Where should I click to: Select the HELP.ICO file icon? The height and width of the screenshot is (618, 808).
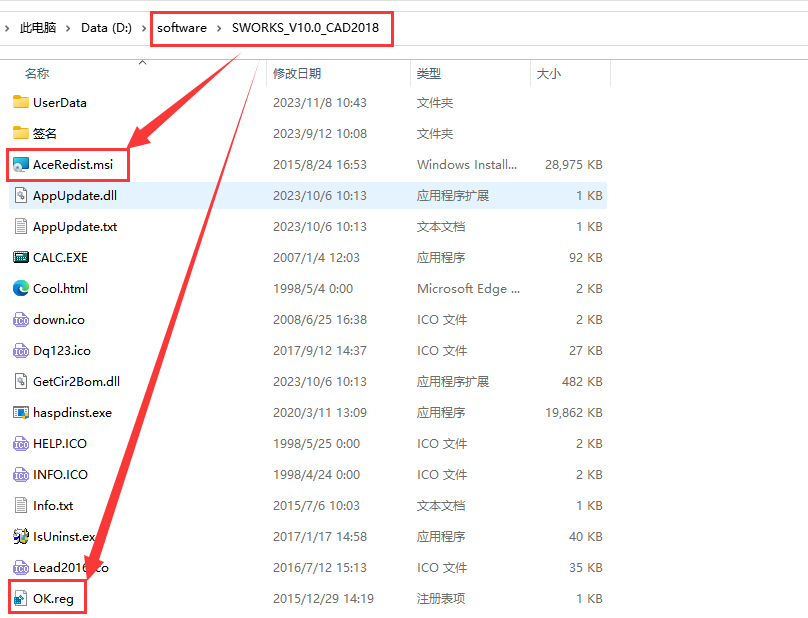pos(21,443)
